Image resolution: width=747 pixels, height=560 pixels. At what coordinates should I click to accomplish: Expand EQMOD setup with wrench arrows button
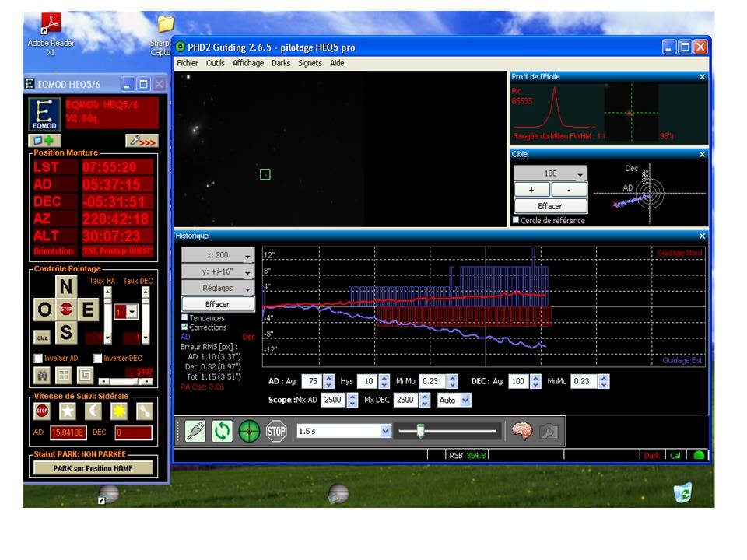pyautogui.click(x=142, y=141)
